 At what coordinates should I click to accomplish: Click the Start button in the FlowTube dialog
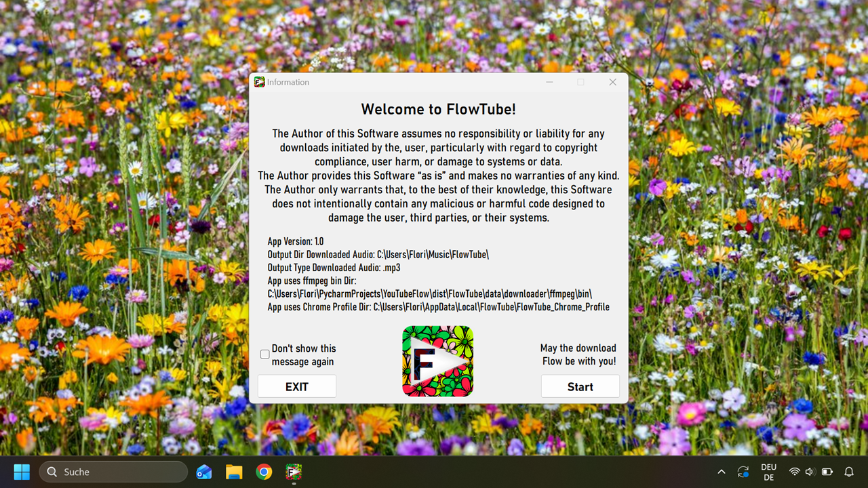click(580, 386)
